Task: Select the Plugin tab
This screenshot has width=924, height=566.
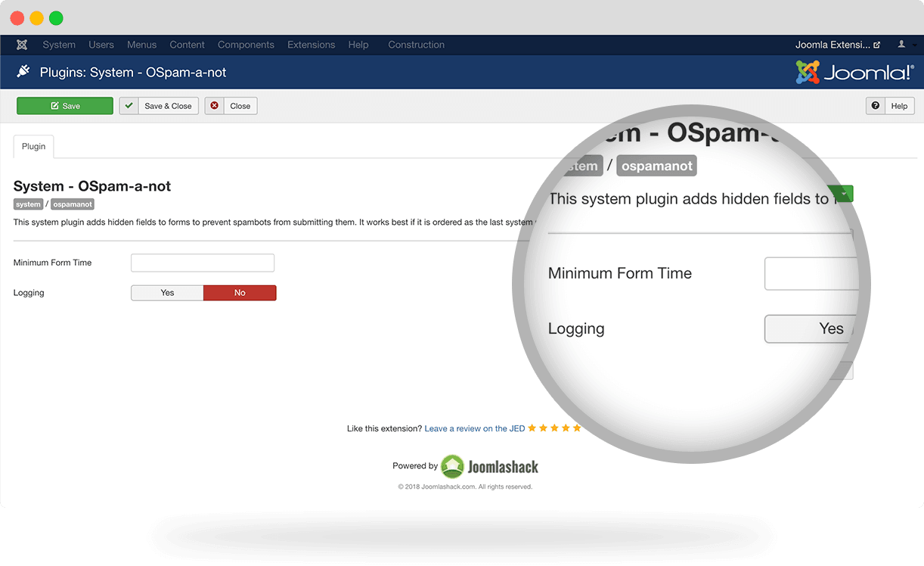Action: click(x=33, y=147)
